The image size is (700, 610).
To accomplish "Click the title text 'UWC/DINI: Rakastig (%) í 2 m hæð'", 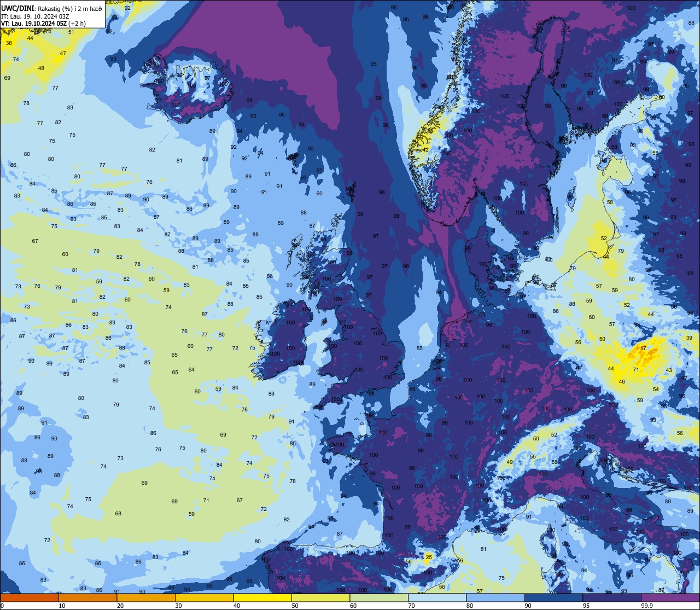I will coord(51,9).
